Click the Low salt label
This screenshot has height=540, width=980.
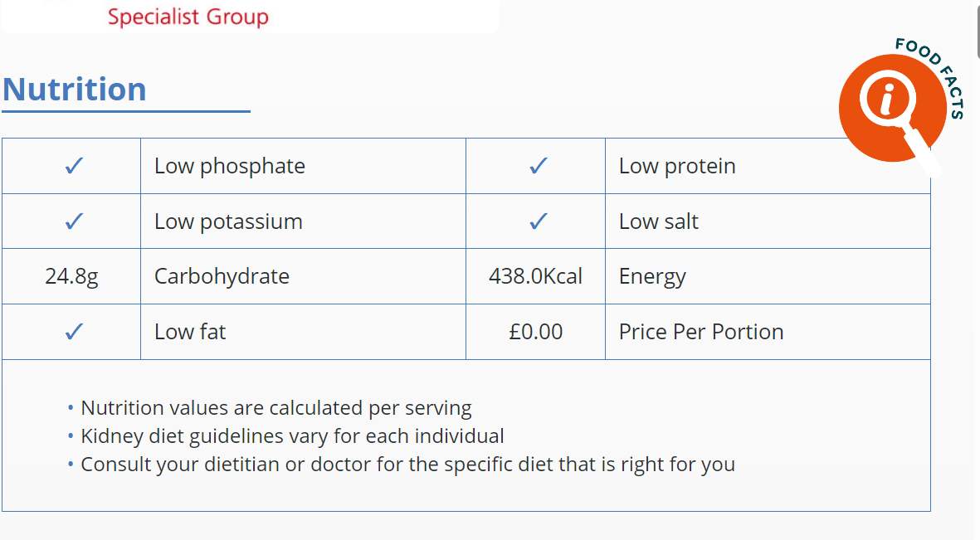point(659,221)
